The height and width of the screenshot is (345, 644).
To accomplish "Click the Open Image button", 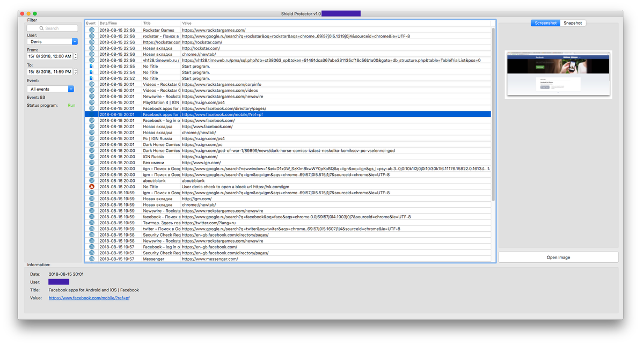I will 558,257.
